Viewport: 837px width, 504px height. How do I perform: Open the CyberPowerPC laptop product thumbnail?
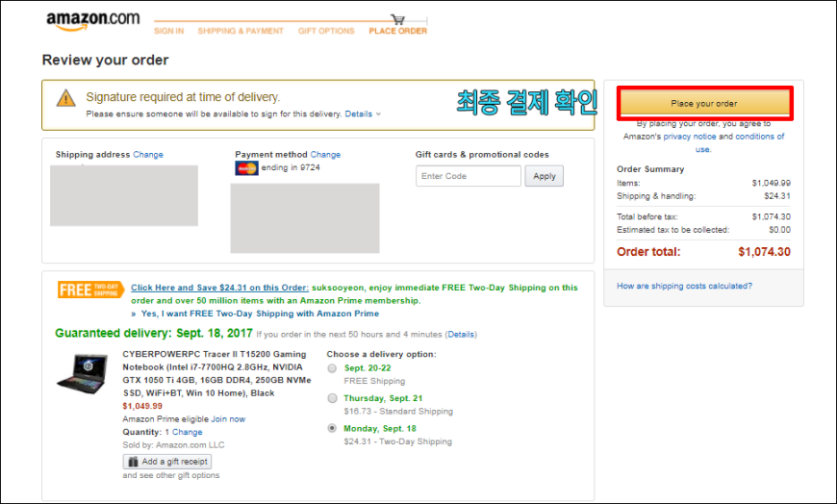point(83,374)
